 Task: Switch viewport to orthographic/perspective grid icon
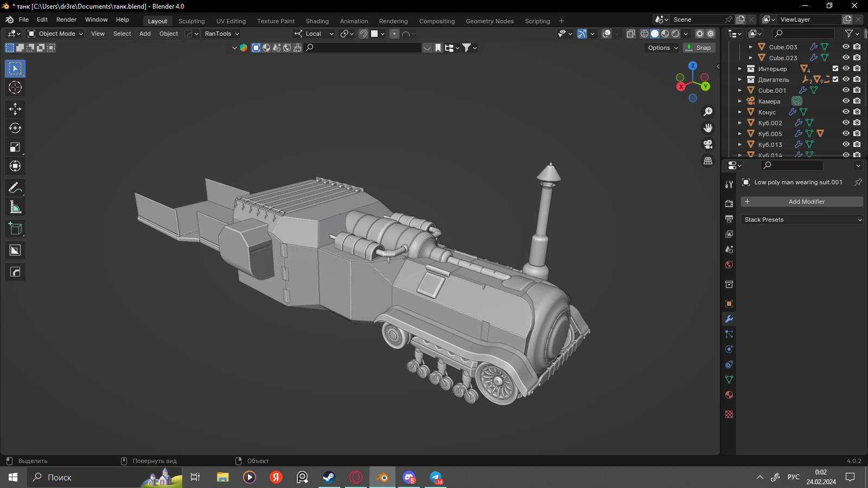(x=708, y=161)
